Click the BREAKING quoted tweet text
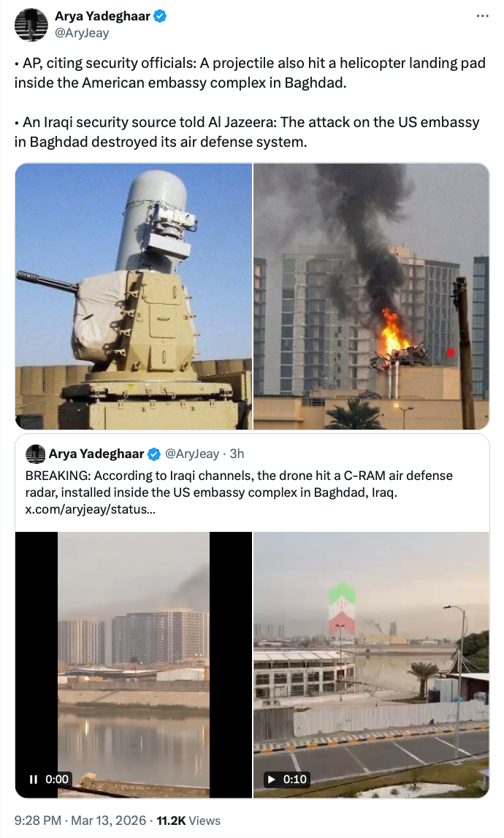The image size is (504, 838). click(239, 484)
